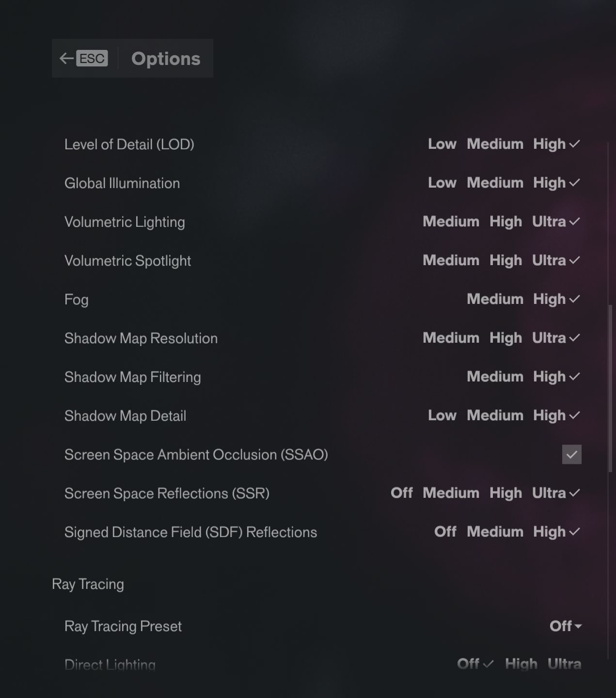This screenshot has width=616, height=698.
Task: Set Shadow Map Filtering to Medium
Action: (495, 377)
